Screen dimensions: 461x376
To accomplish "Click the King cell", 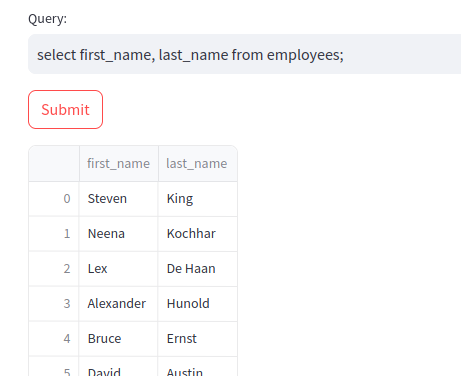I will click(198, 199).
